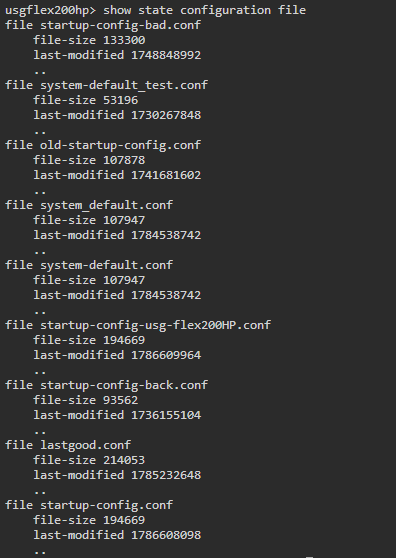Click last-modified value 1741681602

166,175
